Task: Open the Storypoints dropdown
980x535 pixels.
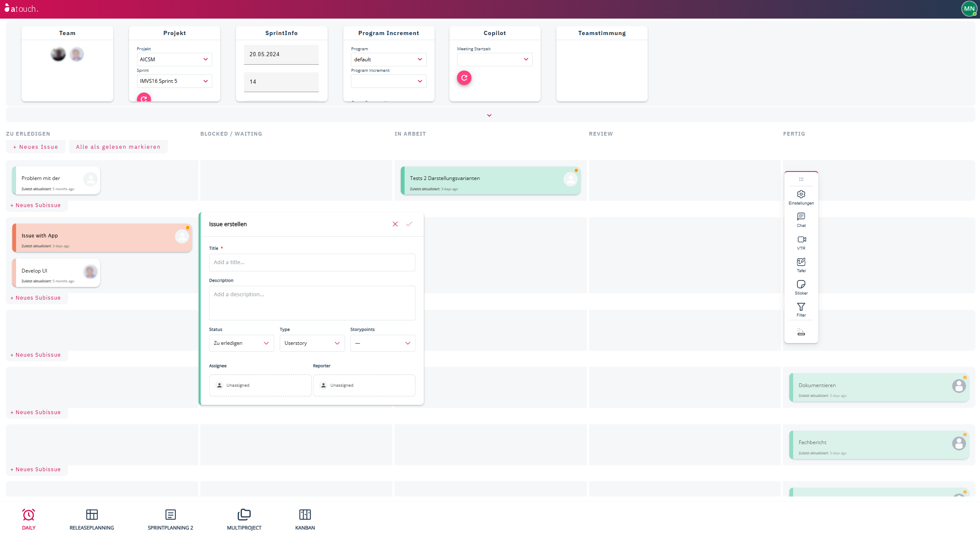Action: pos(382,343)
